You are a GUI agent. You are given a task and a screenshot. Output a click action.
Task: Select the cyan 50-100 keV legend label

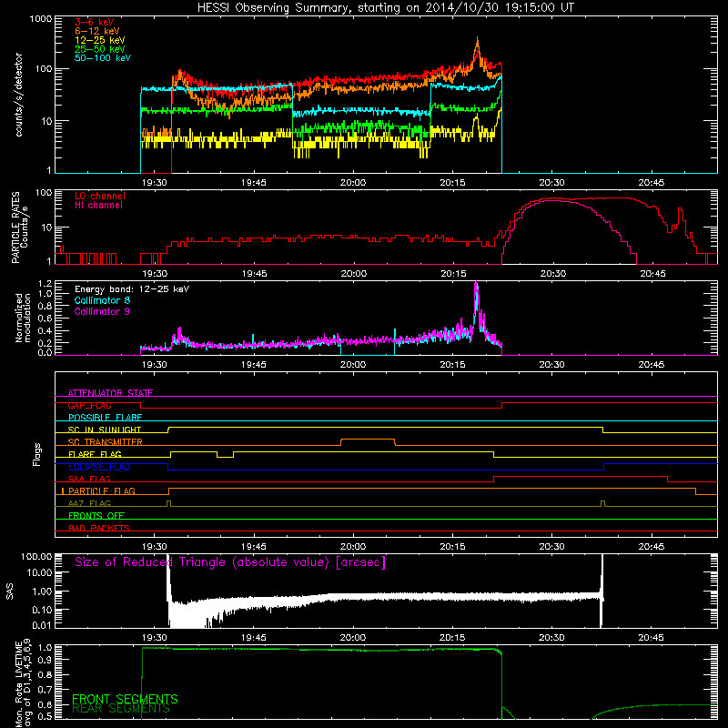point(103,58)
